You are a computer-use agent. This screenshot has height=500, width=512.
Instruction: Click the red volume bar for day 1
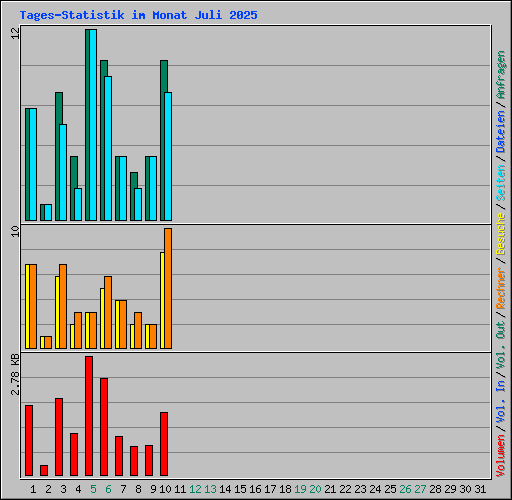(x=29, y=440)
